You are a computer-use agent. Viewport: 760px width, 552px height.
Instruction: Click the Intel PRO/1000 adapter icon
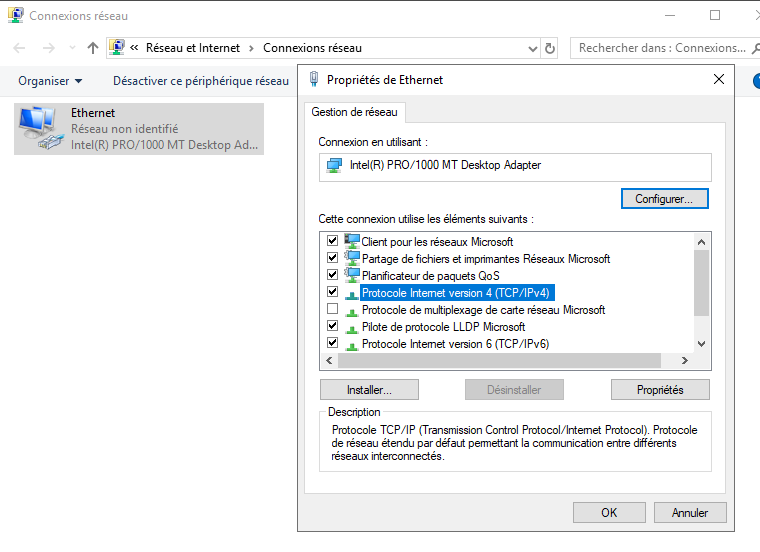click(x=335, y=165)
